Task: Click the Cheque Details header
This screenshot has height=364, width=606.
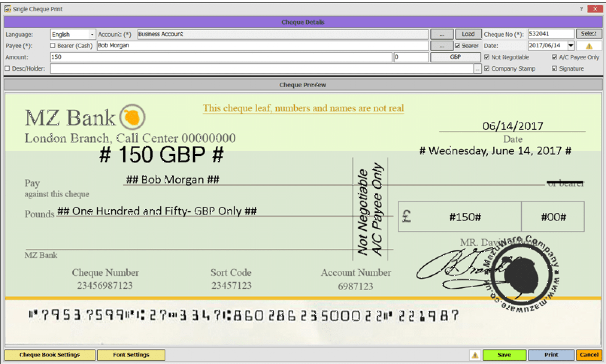Action: click(x=303, y=22)
